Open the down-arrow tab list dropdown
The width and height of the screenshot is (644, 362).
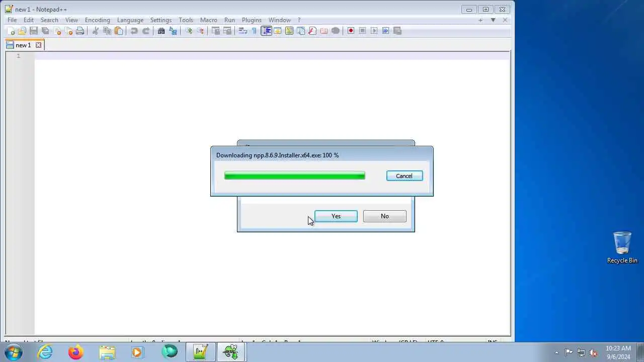493,20
